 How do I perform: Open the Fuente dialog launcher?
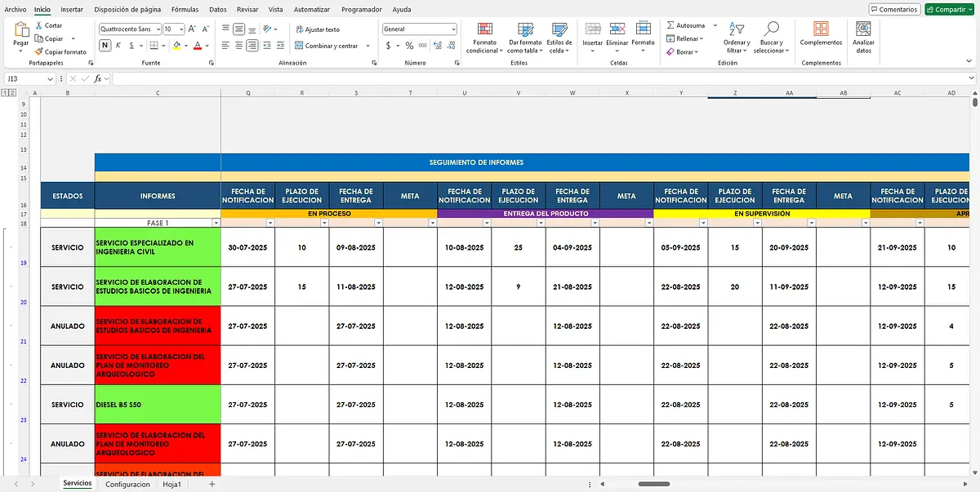[x=212, y=63]
